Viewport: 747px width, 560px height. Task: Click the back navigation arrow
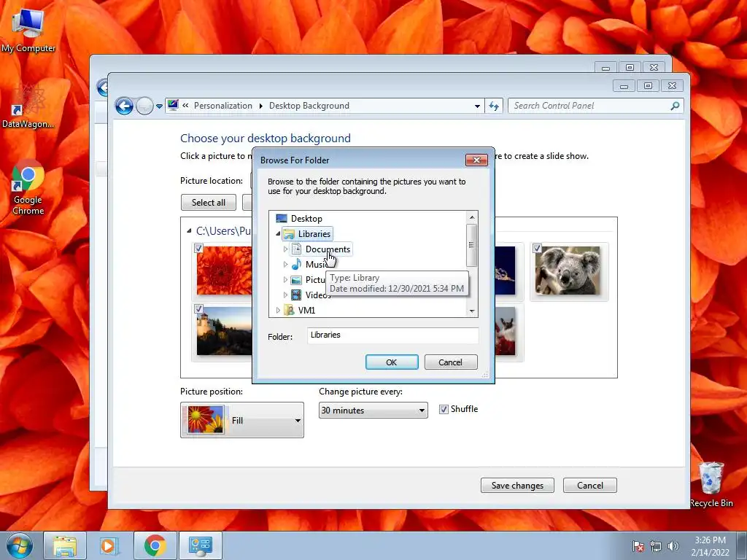tap(124, 106)
